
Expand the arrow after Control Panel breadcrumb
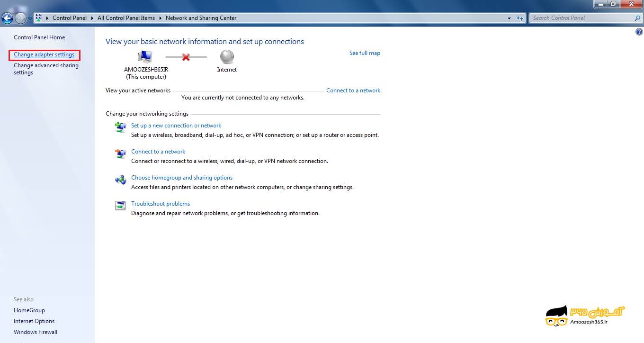[92, 18]
